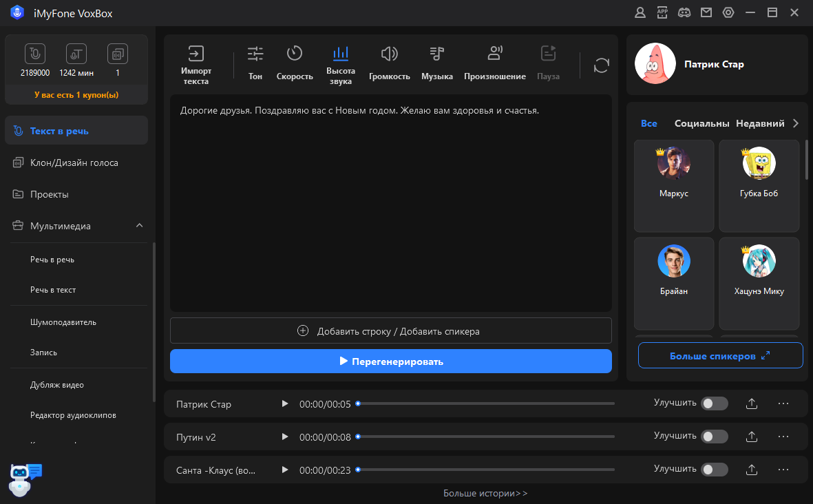The image size is (813, 504).
Task: Toggle Улучшить for Путин v2 clip
Action: tap(714, 437)
